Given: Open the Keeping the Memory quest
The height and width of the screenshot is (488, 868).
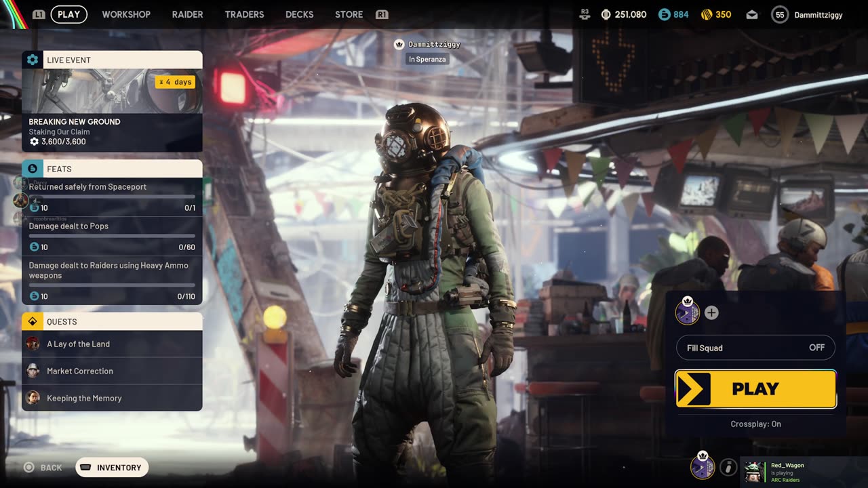Looking at the screenshot, I should (x=112, y=398).
